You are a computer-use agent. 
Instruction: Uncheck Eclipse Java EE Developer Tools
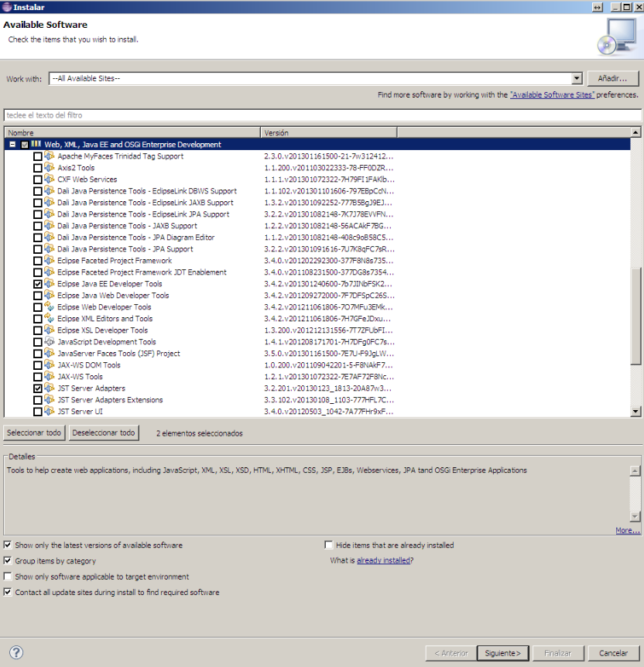tap(37, 284)
